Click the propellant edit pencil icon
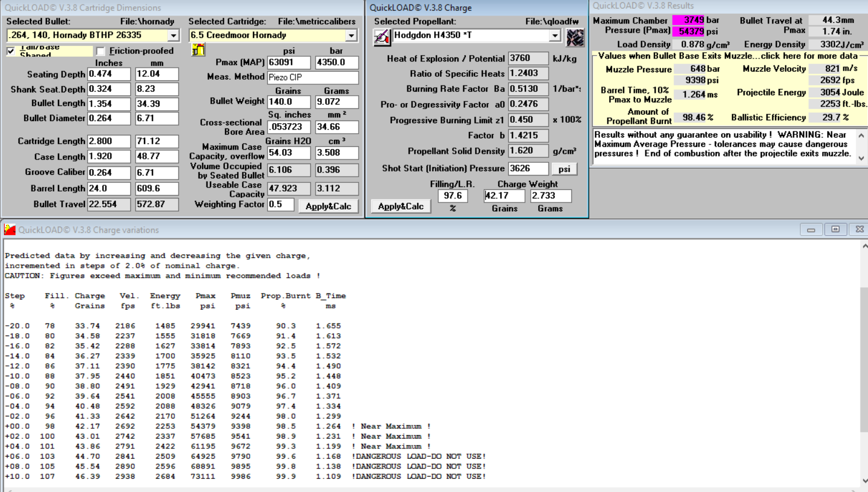The height and width of the screenshot is (492, 868). point(382,37)
